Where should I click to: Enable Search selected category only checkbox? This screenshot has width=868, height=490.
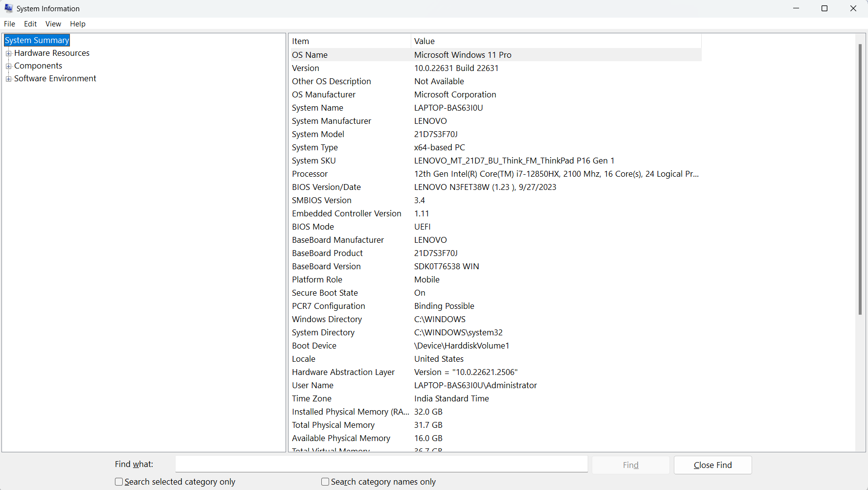119,482
